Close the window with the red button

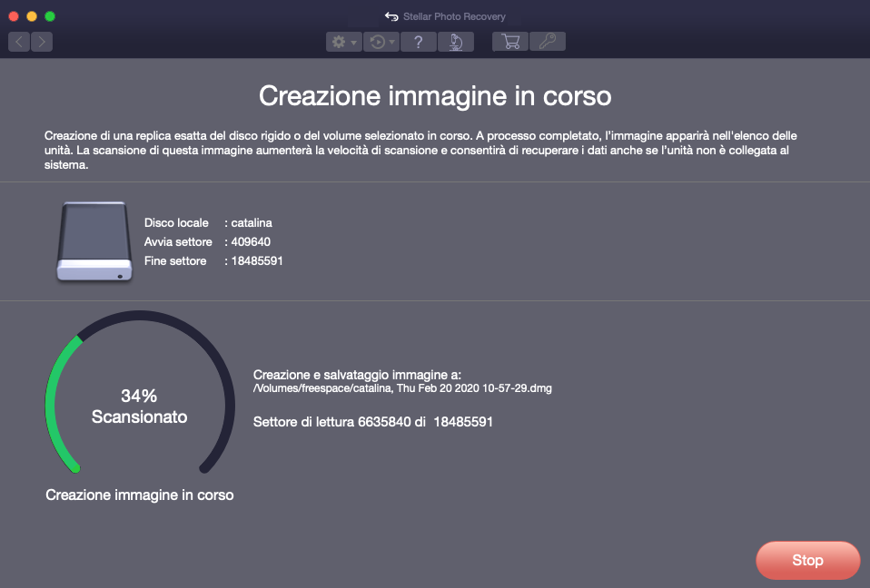(x=14, y=16)
